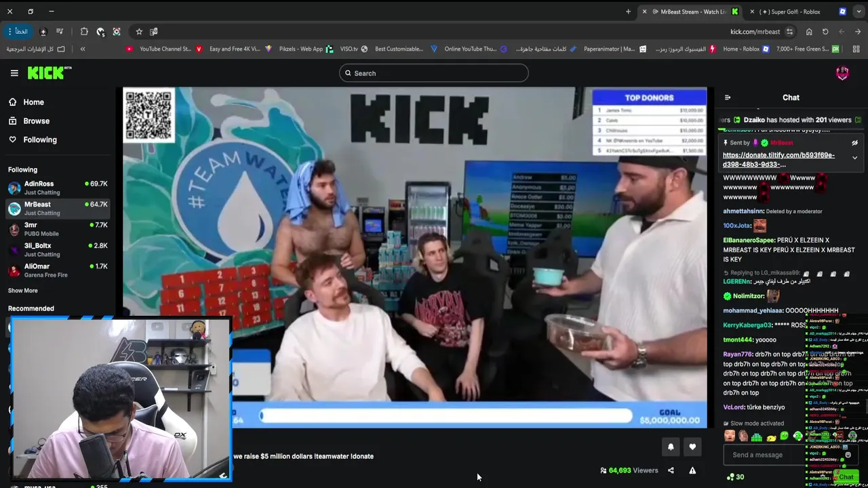Viewport: 868px width, 488px height.
Task: Click username Rayan776 in chat
Action: point(738,354)
